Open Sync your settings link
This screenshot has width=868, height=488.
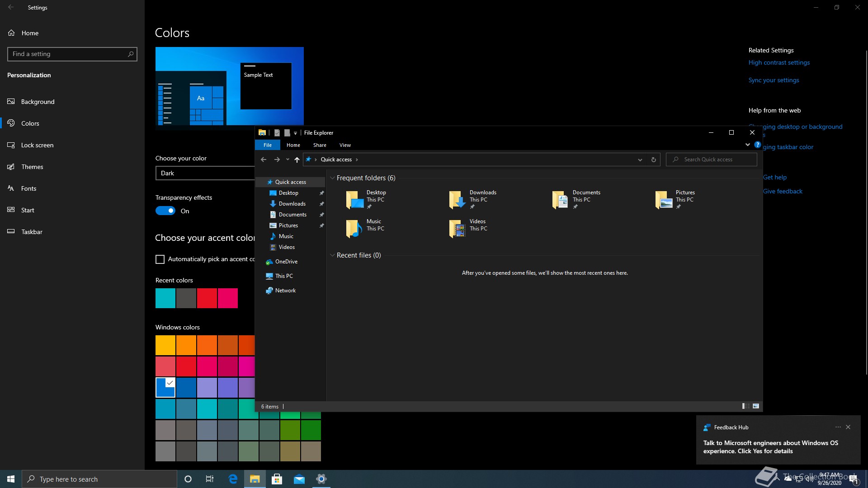click(x=774, y=80)
